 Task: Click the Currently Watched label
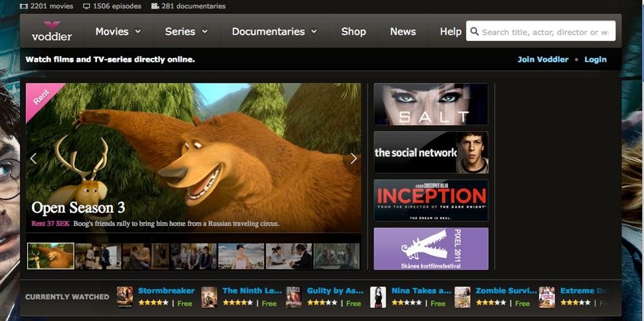(68, 297)
